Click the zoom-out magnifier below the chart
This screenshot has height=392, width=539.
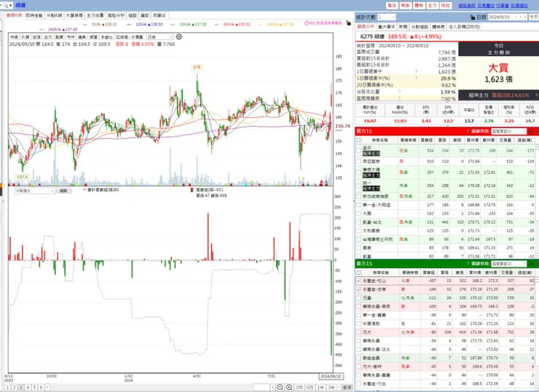point(280,387)
